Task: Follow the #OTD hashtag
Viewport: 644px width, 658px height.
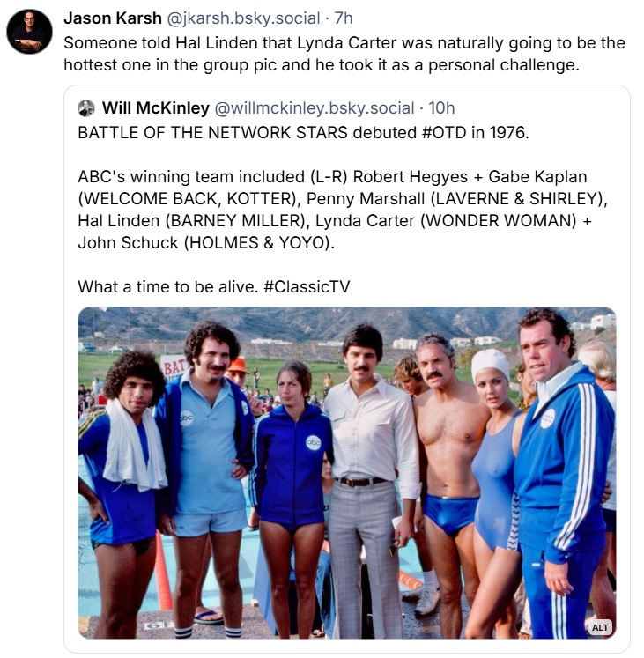Action: [x=443, y=133]
